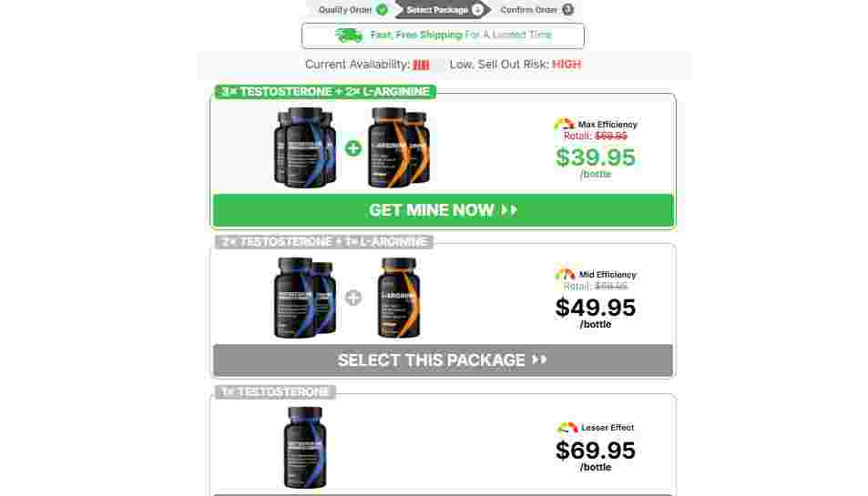Click the 2× Testosterone + 1× L-Arginine label

[x=324, y=242]
